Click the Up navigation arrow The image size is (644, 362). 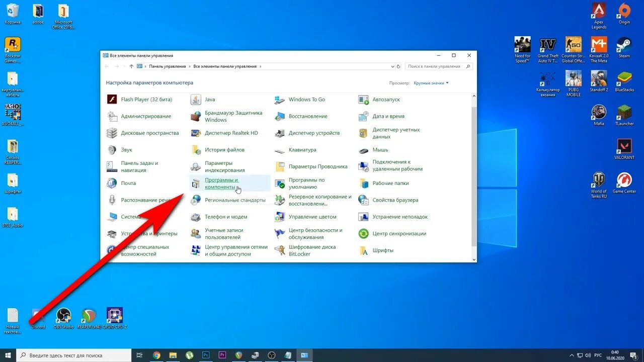(131, 66)
